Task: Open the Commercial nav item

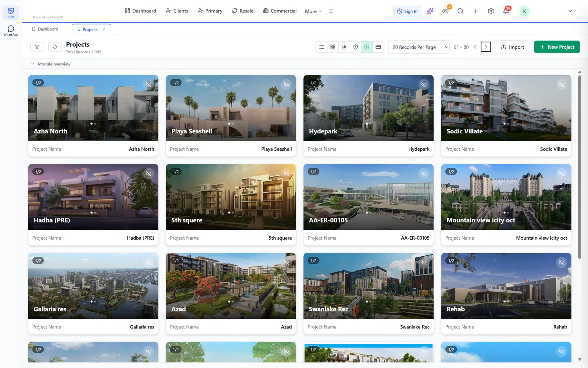Action: (280, 11)
